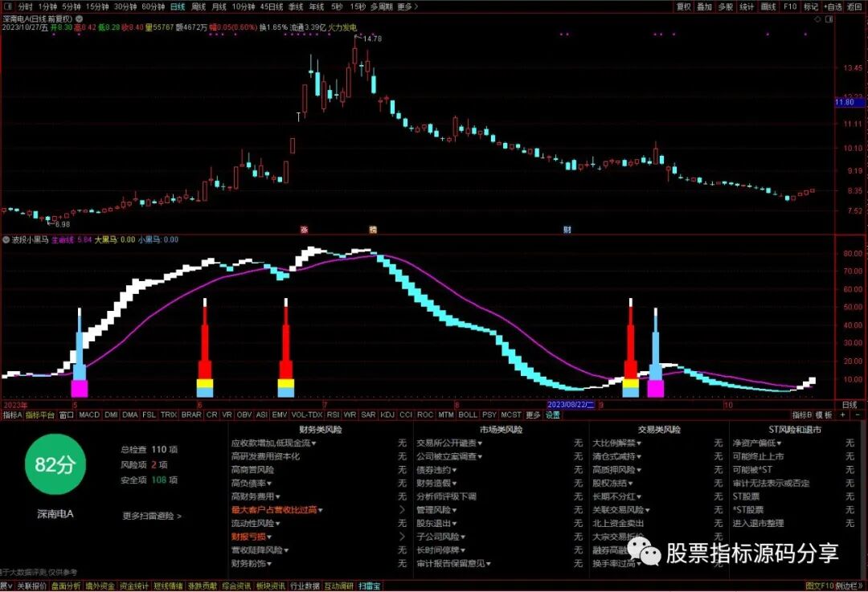Switch chart to 分时 view
The image size is (868, 592).
(x=25, y=6)
